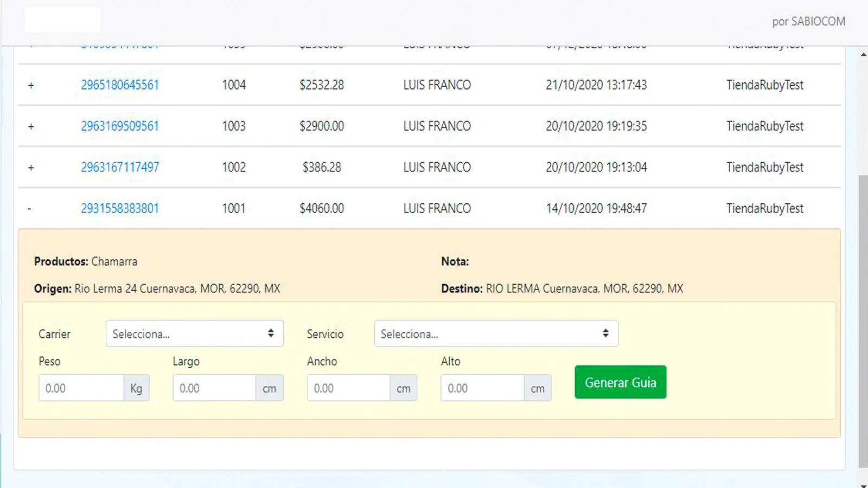
Task: Click the cm unit beside Ancho
Action: (x=404, y=388)
